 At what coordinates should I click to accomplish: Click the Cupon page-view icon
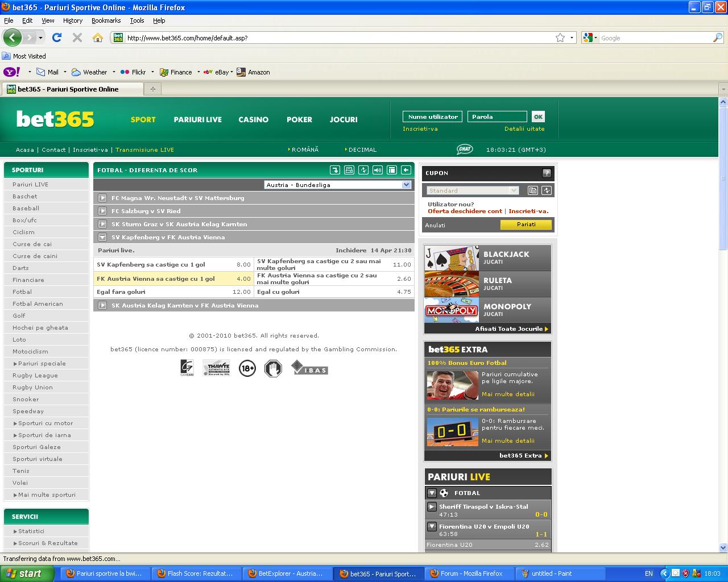click(x=532, y=190)
